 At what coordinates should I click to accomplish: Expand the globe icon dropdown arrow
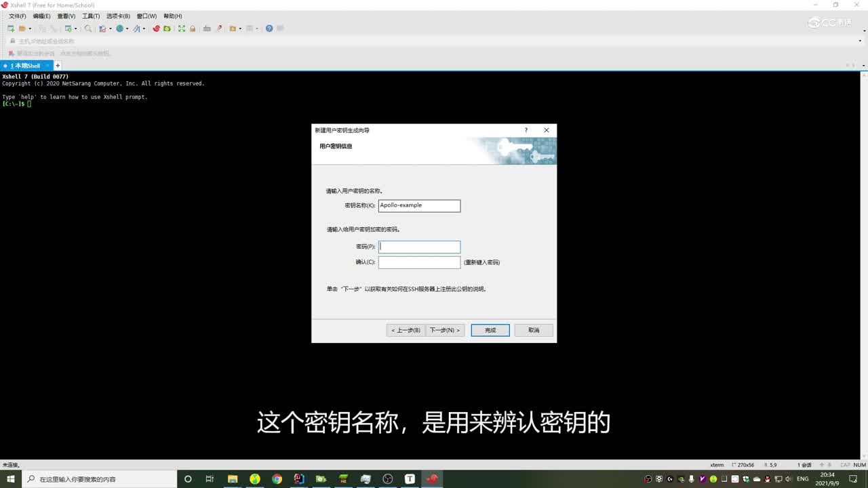(x=127, y=28)
